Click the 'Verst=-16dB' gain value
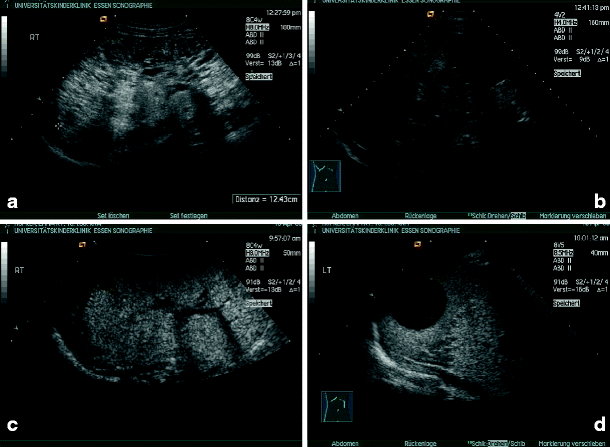 pos(571,290)
